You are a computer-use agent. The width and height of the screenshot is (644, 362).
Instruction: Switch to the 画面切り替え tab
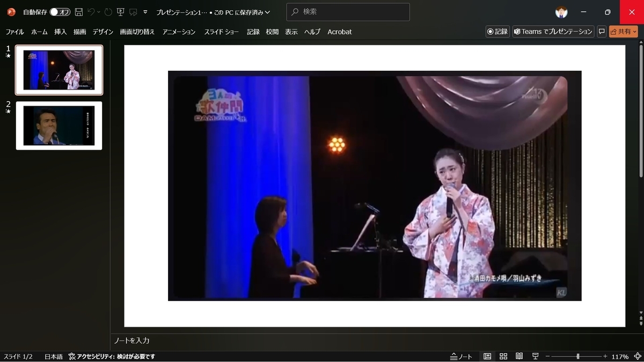[137, 32]
